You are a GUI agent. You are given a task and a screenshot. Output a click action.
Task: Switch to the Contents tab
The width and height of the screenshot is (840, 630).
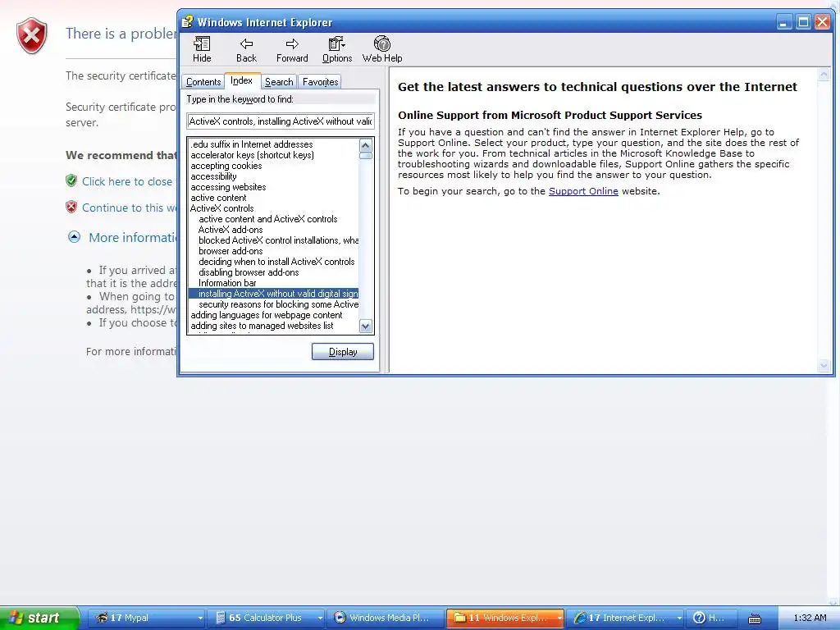(203, 82)
